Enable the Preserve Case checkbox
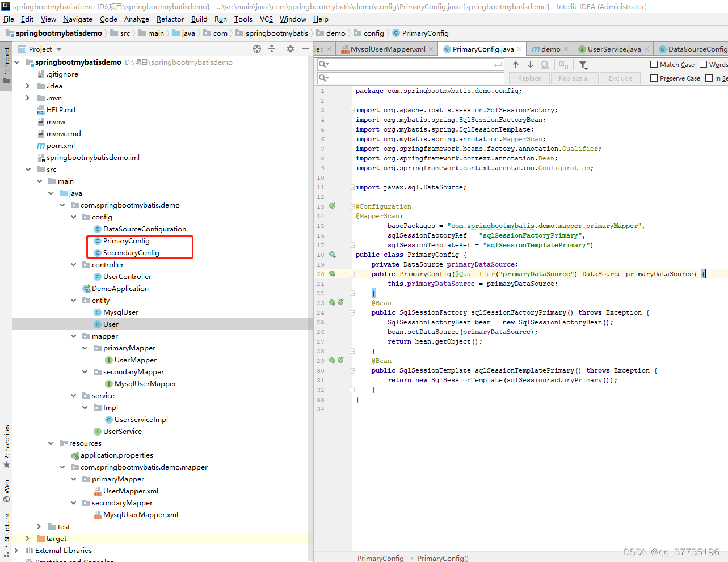Image resolution: width=728 pixels, height=562 pixels. pyautogui.click(x=654, y=78)
